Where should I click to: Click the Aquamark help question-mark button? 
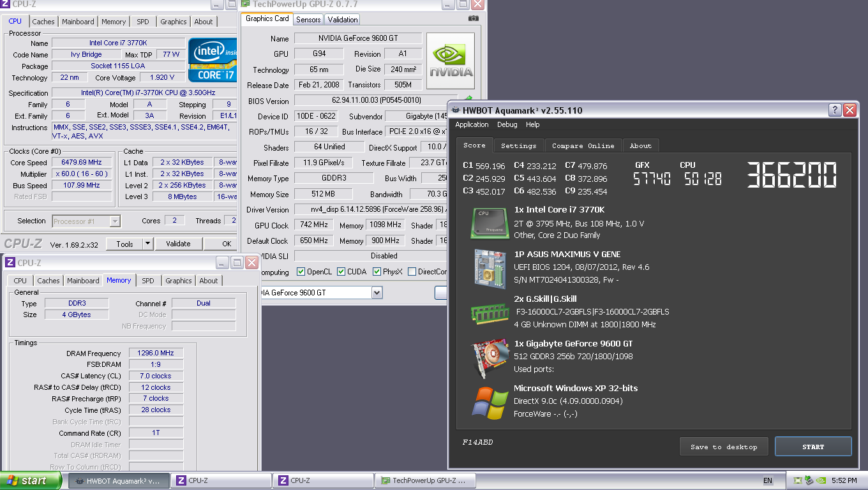(x=835, y=110)
